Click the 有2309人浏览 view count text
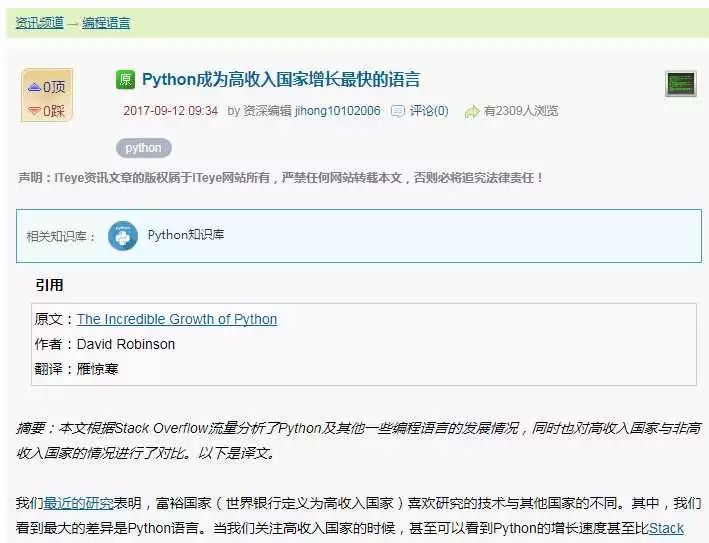 click(x=521, y=111)
